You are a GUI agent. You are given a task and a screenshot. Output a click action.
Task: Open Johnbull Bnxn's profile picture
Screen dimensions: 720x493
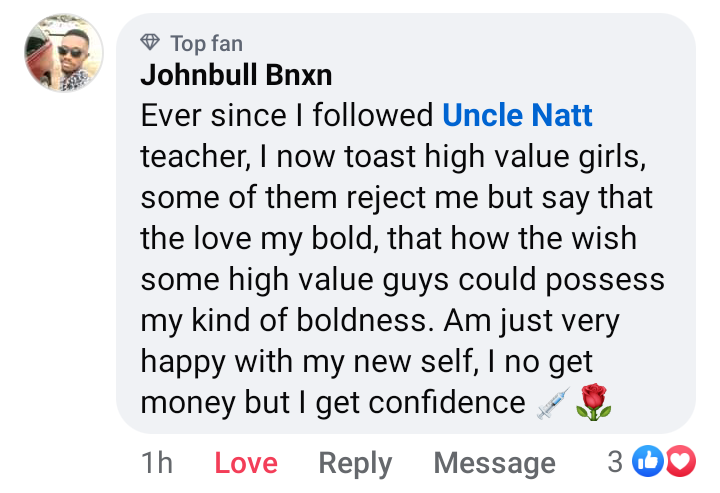click(63, 54)
